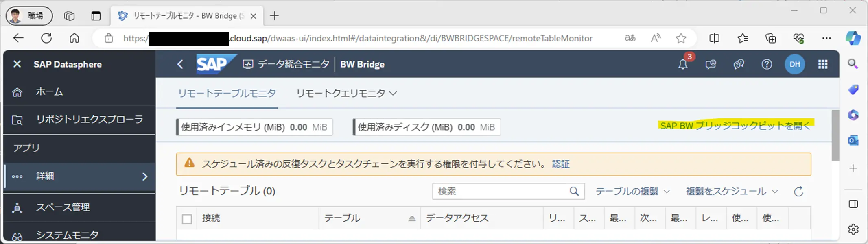Open the 複製をスケジュール dropdown
The width and height of the screenshot is (868, 244).
pyautogui.click(x=732, y=191)
